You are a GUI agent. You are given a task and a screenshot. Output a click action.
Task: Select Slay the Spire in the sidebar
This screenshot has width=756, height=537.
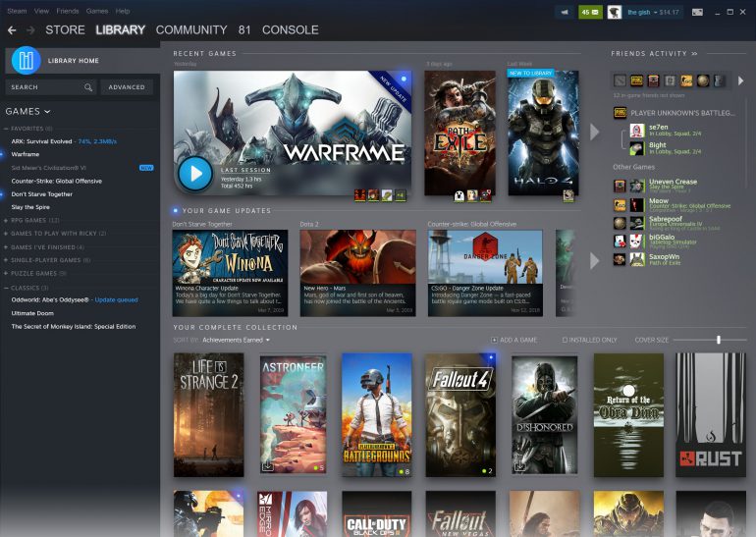pos(30,207)
